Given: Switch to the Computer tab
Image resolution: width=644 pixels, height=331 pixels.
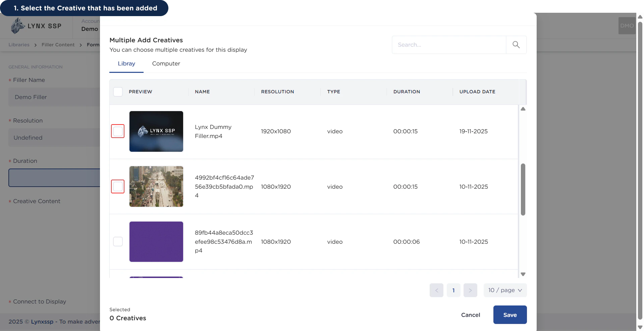Looking at the screenshot, I should tap(166, 64).
